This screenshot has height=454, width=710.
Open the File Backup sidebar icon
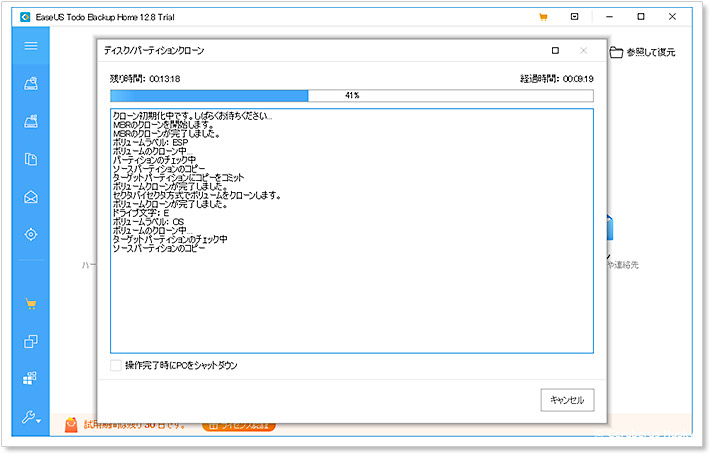coord(31,159)
